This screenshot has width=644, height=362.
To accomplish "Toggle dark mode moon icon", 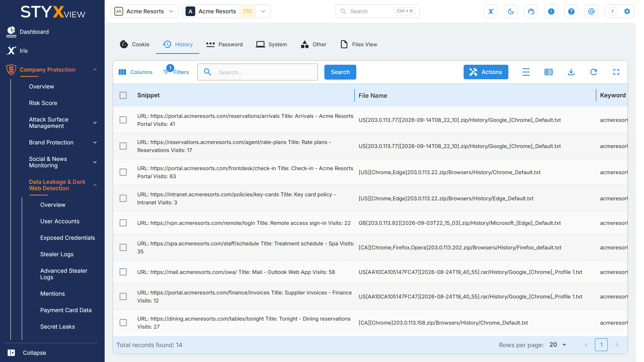I will 511,11.
